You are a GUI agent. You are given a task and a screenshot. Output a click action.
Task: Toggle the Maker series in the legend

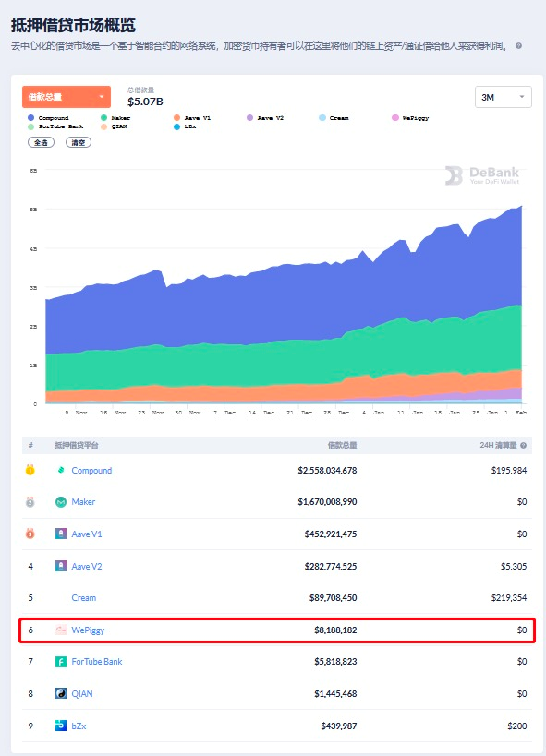click(115, 118)
